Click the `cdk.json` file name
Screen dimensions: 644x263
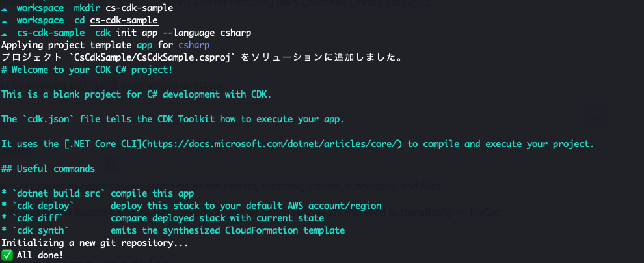48,119
